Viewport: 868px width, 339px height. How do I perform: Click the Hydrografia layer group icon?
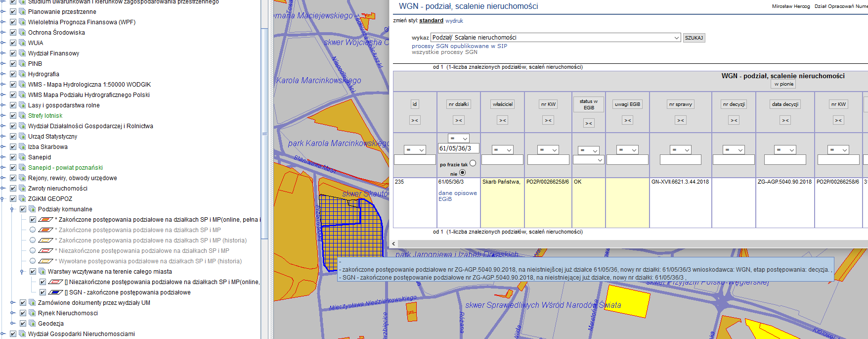(22, 74)
